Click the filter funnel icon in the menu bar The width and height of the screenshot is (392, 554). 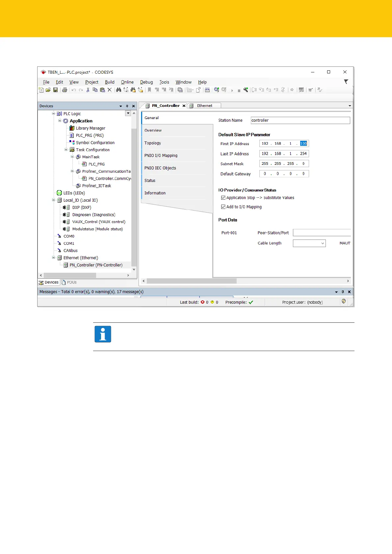point(346,82)
